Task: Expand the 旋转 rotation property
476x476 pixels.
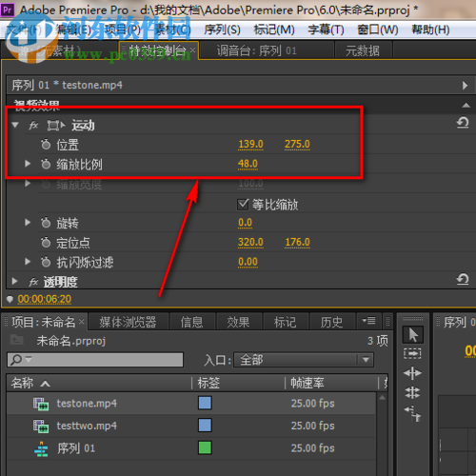Action: click(x=28, y=223)
